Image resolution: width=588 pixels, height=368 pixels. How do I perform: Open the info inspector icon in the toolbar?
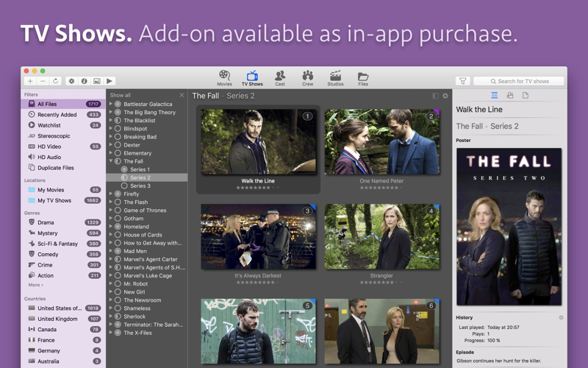84,81
